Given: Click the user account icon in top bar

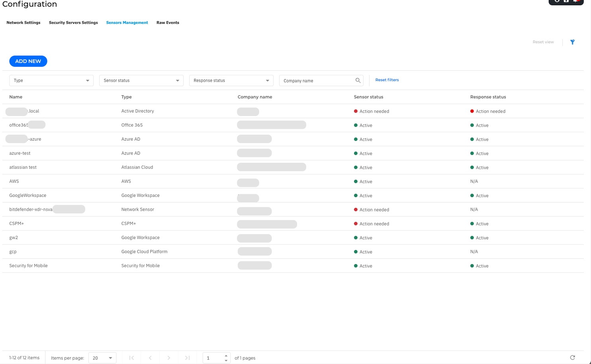Looking at the screenshot, I should point(557,2).
